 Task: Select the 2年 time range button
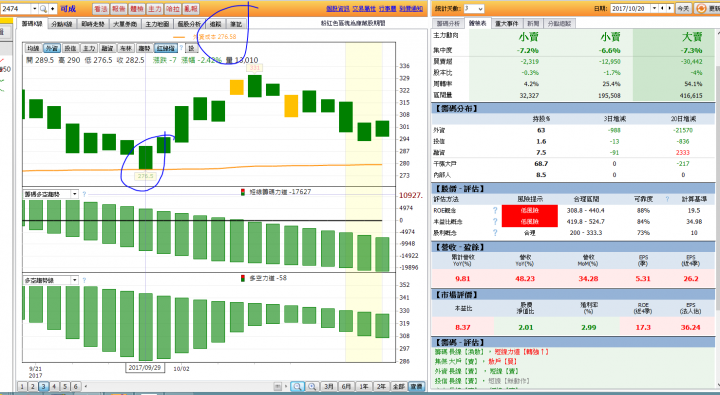[x=381, y=387]
